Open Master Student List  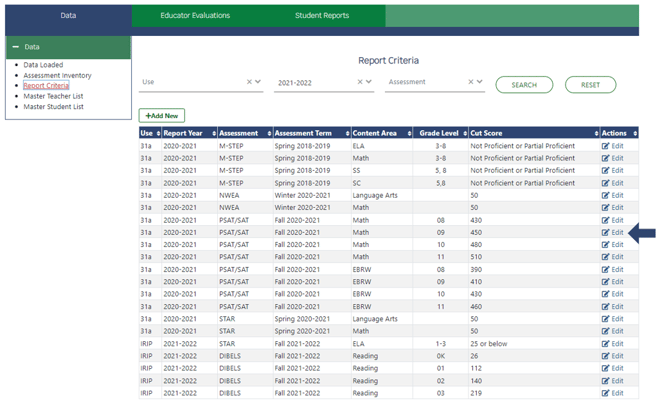53,107
